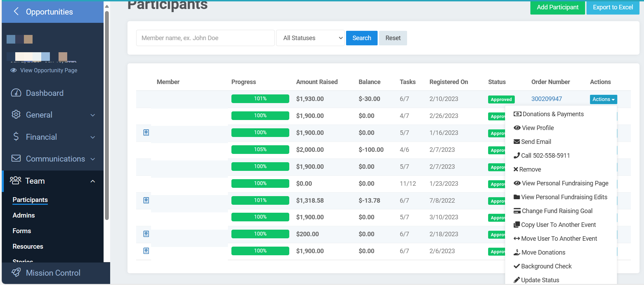The image size is (644, 285).
Task: Open the Actions dropdown button
Action: coord(603,99)
